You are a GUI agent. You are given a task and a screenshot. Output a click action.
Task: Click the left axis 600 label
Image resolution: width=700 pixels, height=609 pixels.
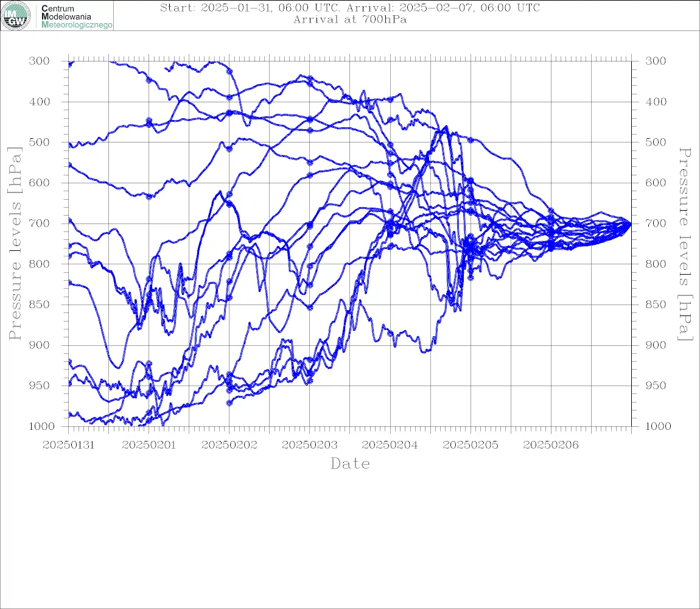(x=40, y=183)
